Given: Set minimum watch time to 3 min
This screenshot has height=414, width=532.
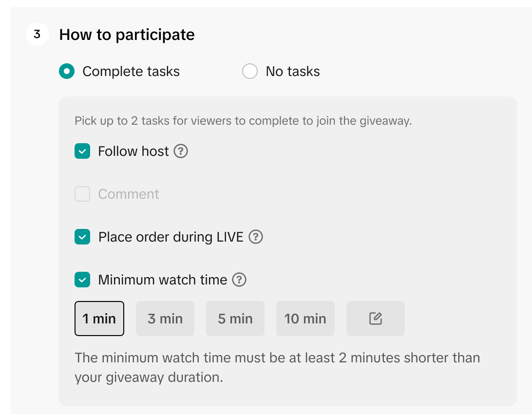Looking at the screenshot, I should pos(165,319).
